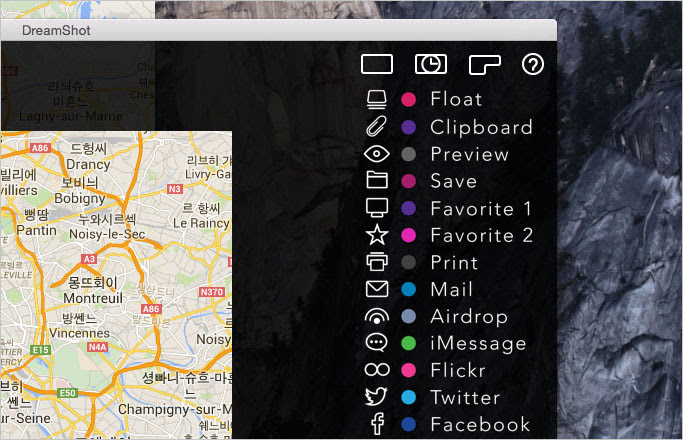The width and height of the screenshot is (683, 440).
Task: Click the N3 road badge on map
Action: coord(174,189)
